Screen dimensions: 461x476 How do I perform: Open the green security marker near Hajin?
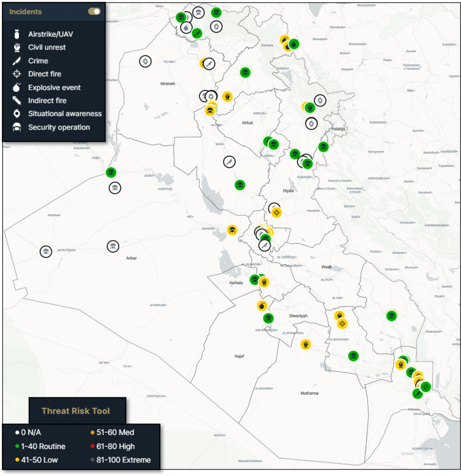click(x=111, y=172)
